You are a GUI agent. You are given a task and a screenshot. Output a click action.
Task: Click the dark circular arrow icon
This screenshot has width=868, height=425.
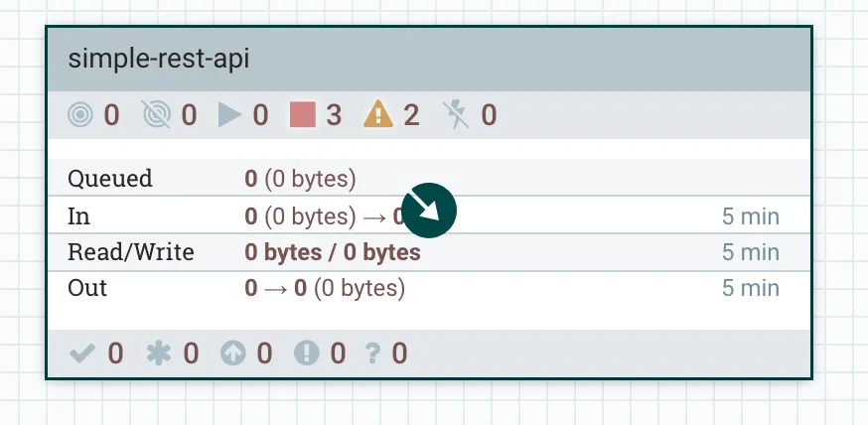point(430,210)
